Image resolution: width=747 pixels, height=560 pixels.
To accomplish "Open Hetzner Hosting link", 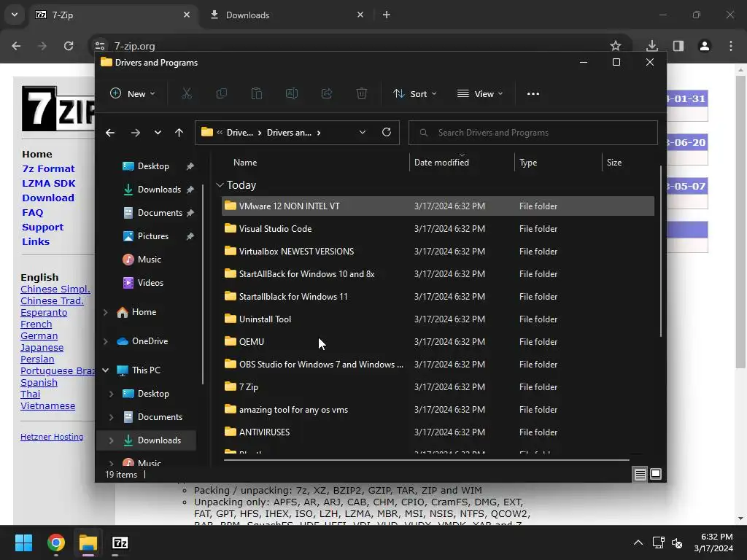I will pyautogui.click(x=52, y=437).
